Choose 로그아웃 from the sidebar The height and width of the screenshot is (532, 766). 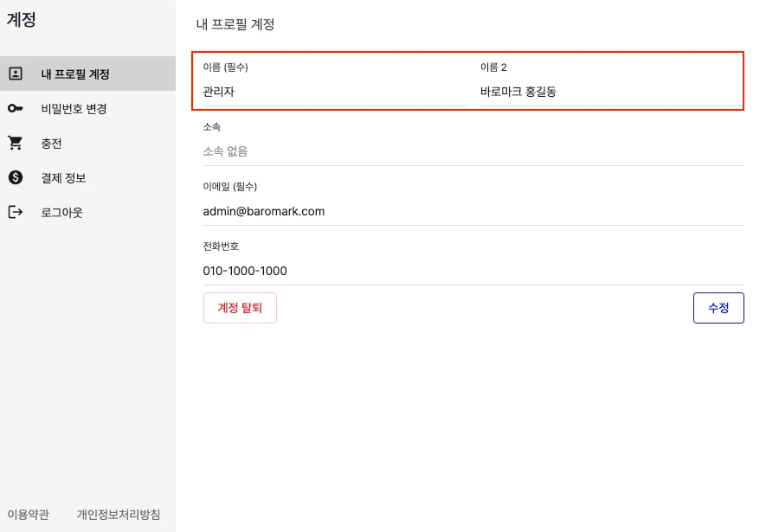61,212
